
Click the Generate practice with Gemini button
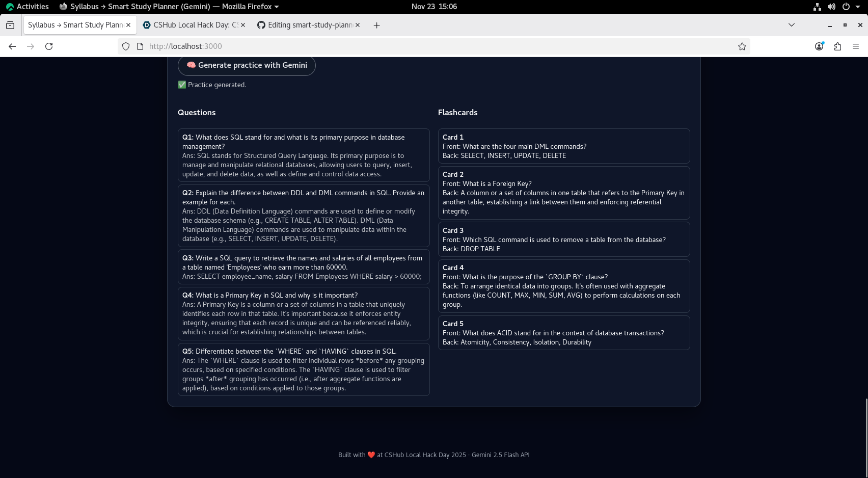247,65
